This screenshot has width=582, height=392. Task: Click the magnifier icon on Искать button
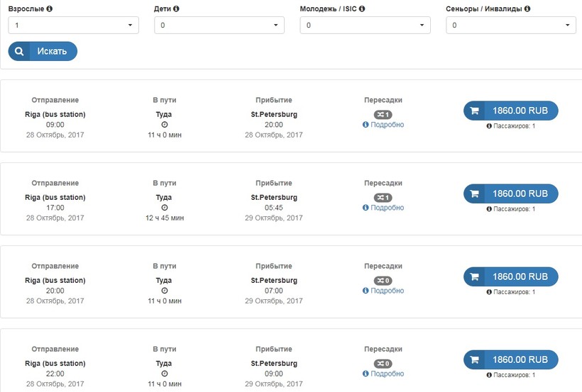[19, 51]
